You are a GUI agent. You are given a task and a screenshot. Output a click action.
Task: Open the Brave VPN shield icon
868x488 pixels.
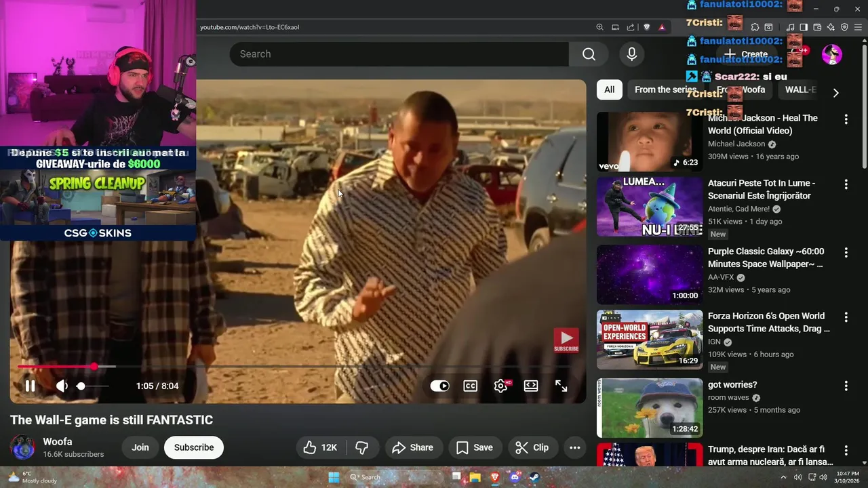click(844, 27)
